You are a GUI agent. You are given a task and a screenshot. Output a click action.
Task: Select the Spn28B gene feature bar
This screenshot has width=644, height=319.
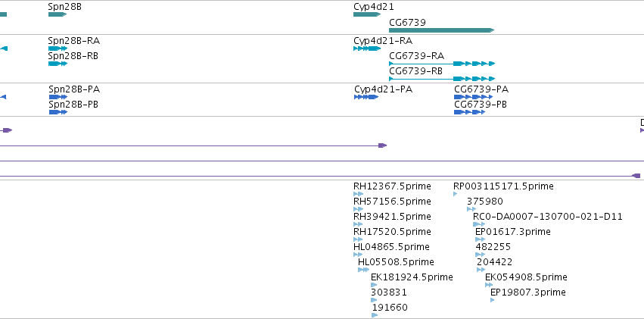[58, 14]
